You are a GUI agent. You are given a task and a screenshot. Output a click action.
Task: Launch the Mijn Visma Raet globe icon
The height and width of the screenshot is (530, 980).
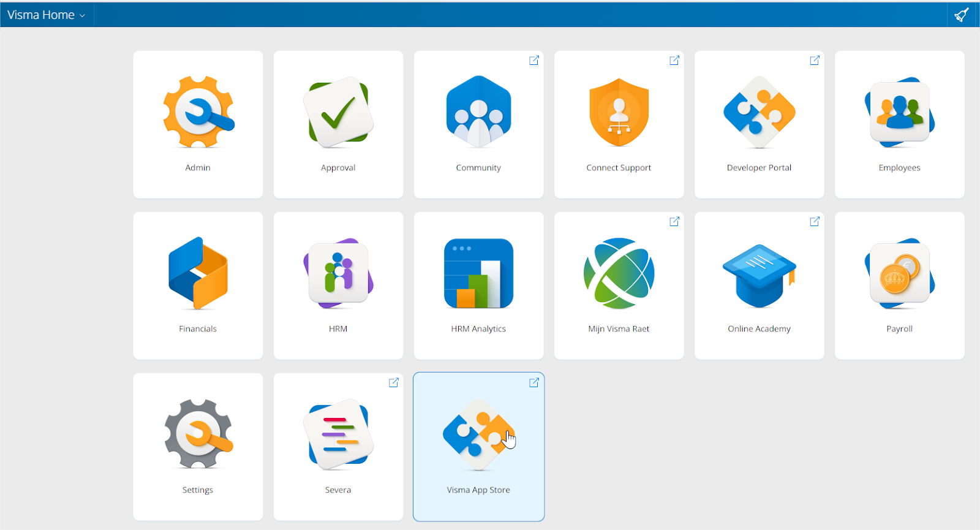pos(619,273)
